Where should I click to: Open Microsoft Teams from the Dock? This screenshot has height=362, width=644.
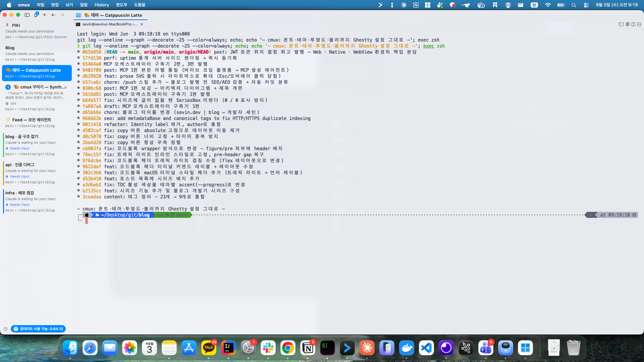coord(486,348)
